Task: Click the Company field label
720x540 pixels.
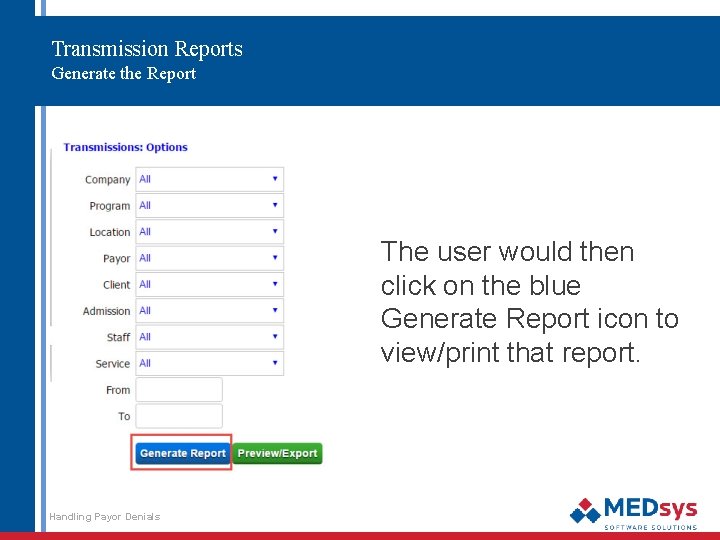Action: (107, 180)
